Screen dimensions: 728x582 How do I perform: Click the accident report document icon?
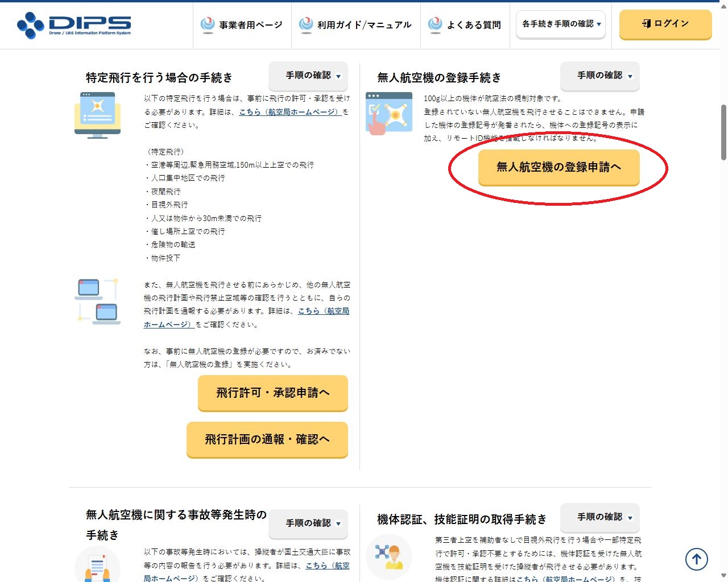pos(97,567)
